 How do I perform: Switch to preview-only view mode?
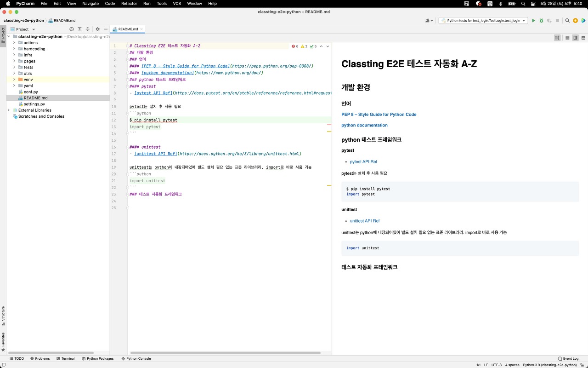click(x=583, y=38)
